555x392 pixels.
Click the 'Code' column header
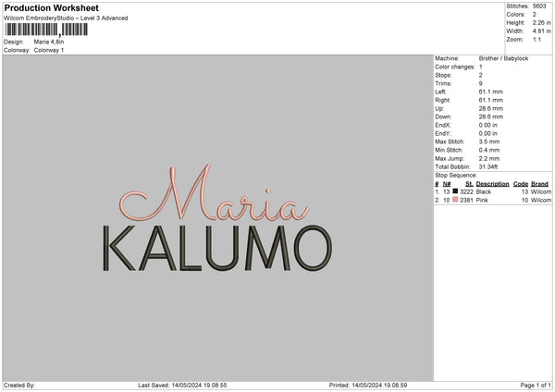pyautogui.click(x=521, y=184)
